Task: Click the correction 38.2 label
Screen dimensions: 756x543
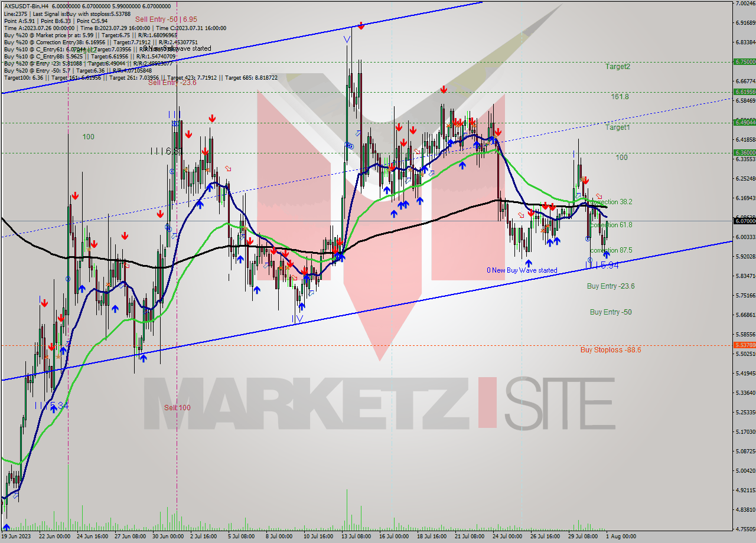Action: 611,202
